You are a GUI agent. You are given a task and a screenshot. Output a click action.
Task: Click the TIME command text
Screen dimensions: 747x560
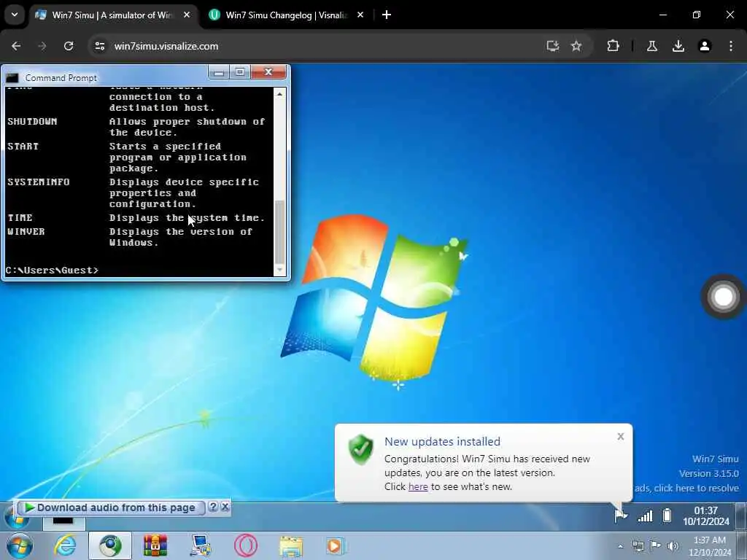20,217
